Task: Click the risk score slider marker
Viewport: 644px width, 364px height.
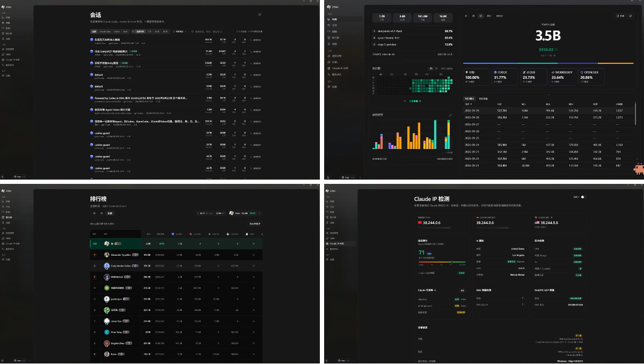Action: [x=451, y=262]
